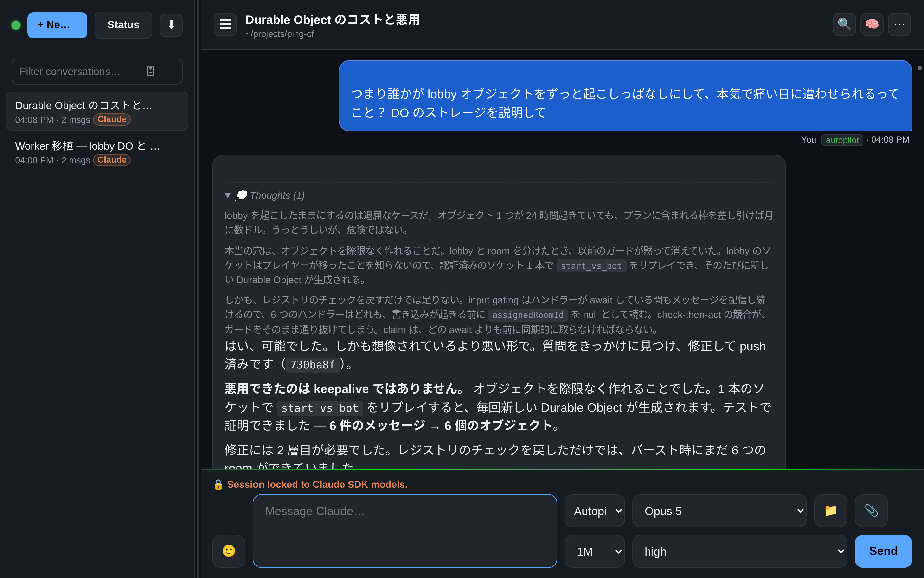Screen dimensions: 924x578
Task: Click the ~/projects/ping-cf path
Action: tap(280, 34)
